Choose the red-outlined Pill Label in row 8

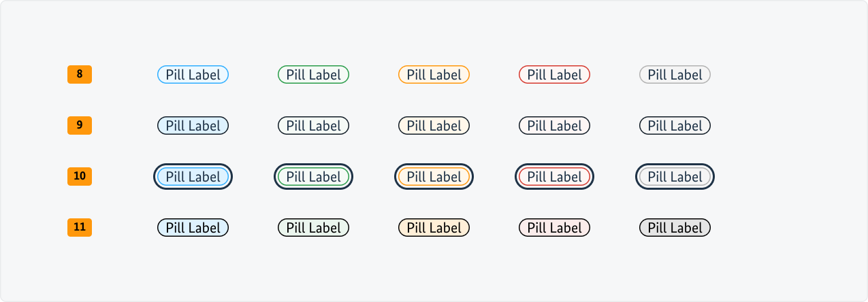(x=554, y=75)
